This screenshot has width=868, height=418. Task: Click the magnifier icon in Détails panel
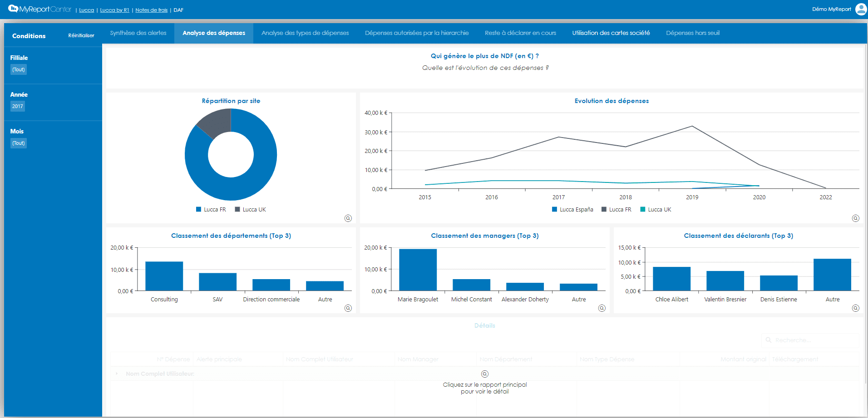[484, 374]
